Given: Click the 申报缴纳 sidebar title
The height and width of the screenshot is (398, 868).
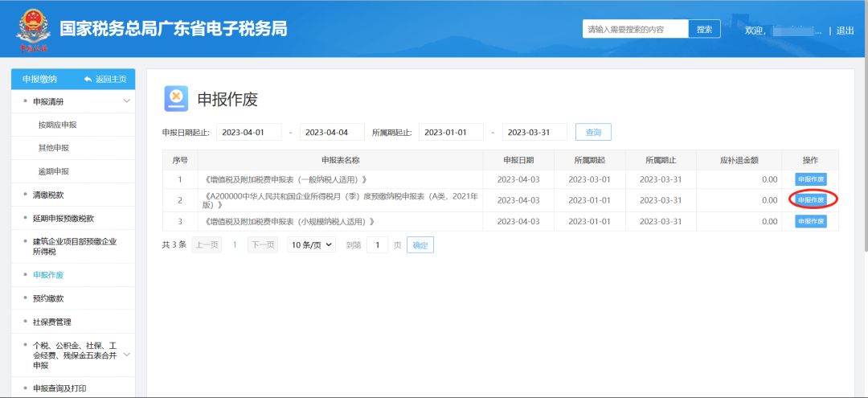Looking at the screenshot, I should tap(40, 79).
